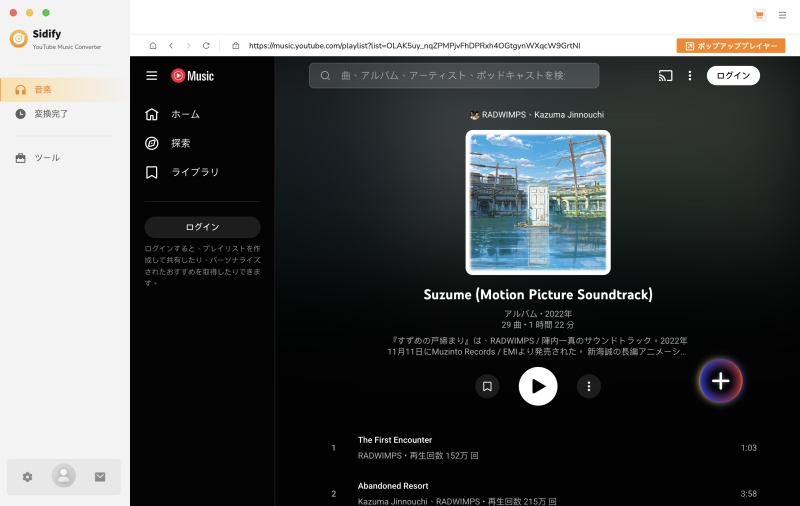Click the 29 曲・1 時間 22 分 text
Screen dimensions: 800x506
(x=538, y=325)
